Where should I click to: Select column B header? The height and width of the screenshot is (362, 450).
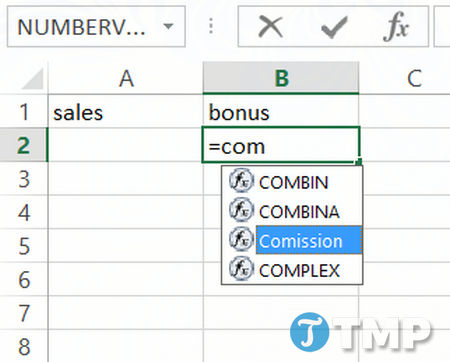coord(281,78)
